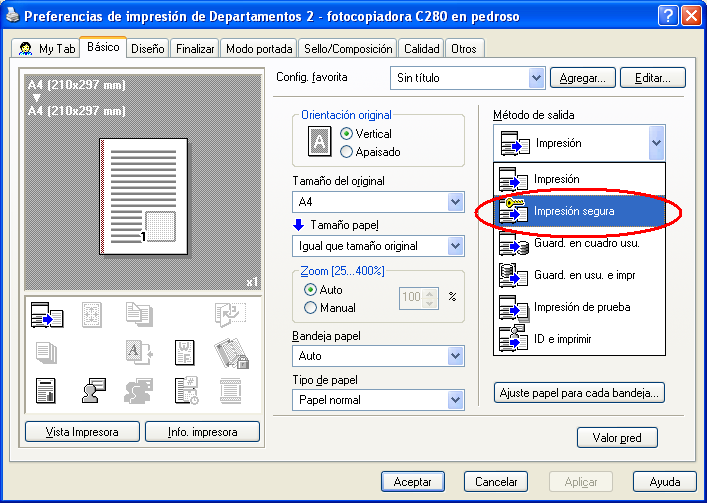This screenshot has height=503, width=707.
Task: Click the date/time page number stamp icon
Action: [186, 390]
